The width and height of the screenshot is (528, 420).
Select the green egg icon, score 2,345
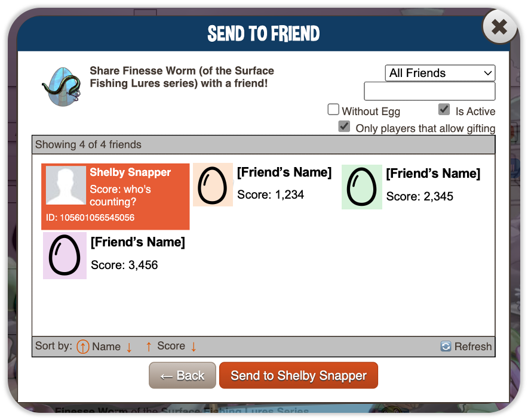pos(361,187)
